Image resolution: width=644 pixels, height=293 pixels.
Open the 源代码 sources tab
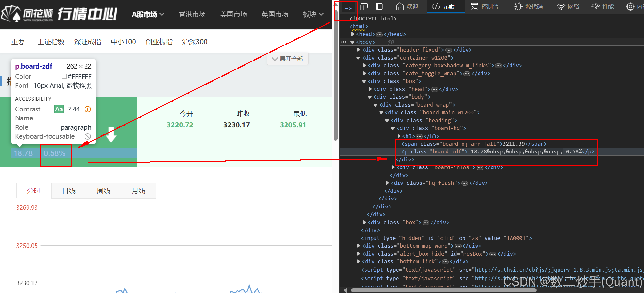pos(528,6)
